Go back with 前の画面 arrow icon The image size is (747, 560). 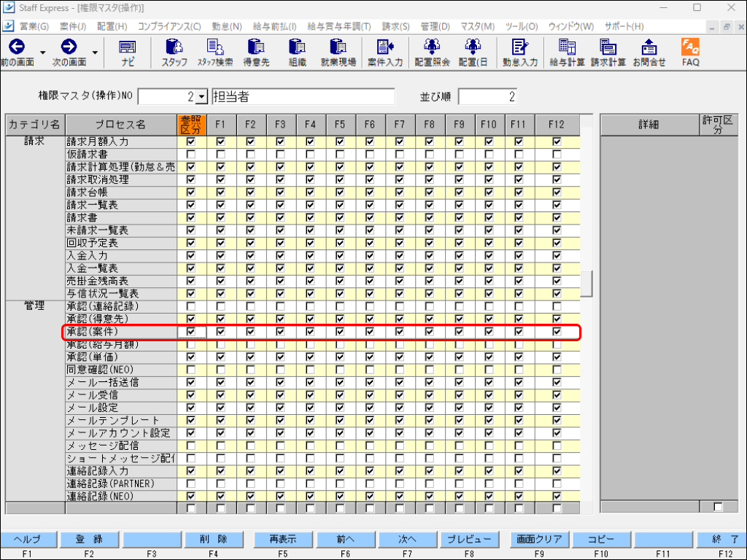17,47
